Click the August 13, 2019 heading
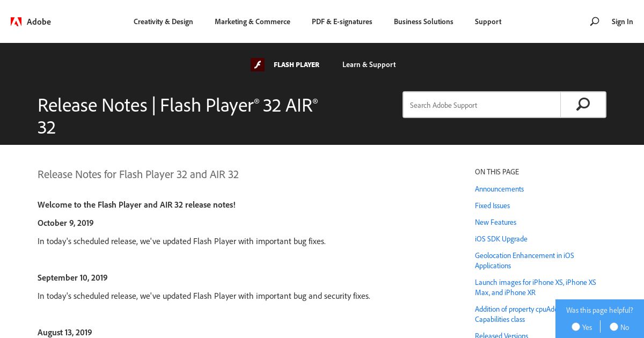This screenshot has width=644, height=338. pyautogui.click(x=65, y=332)
